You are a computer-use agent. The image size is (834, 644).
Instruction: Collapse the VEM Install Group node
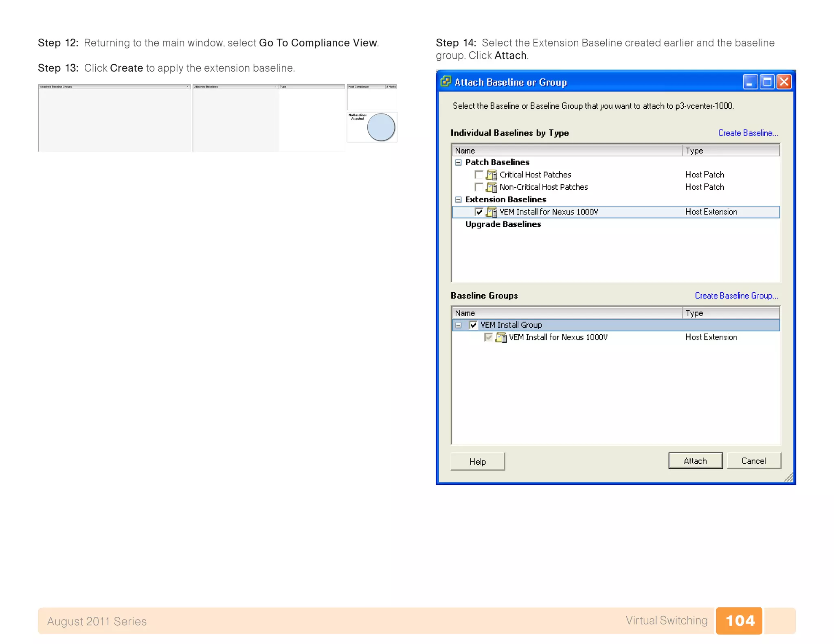point(458,325)
